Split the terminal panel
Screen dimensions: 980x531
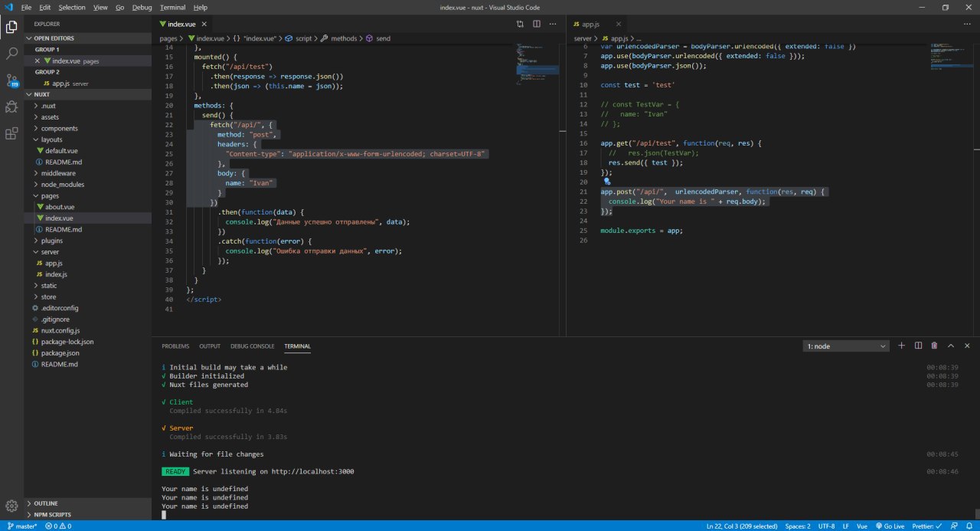pyautogui.click(x=918, y=346)
